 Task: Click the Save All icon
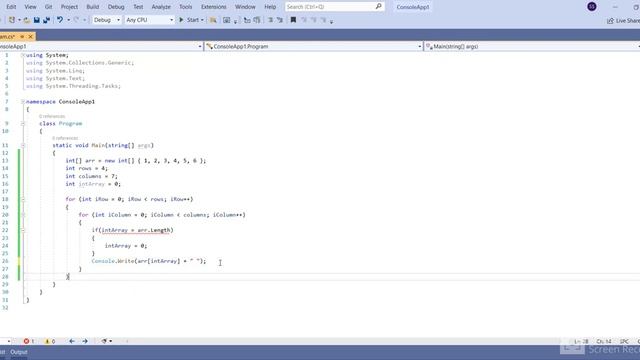tap(47, 20)
